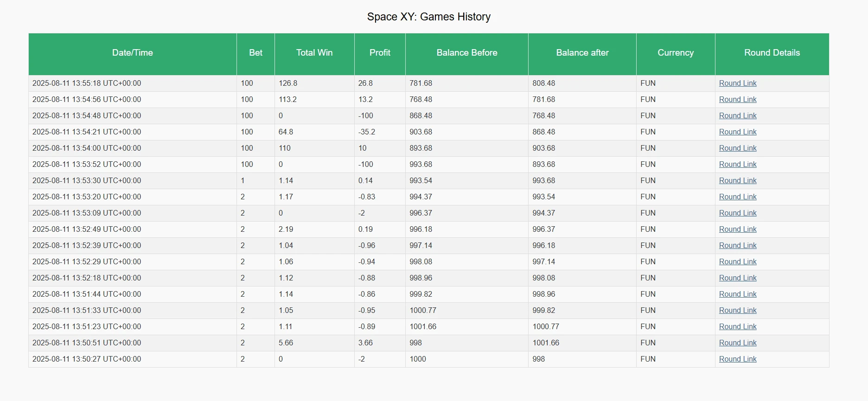Open Round Link for the 13:55:18 round

click(x=738, y=83)
